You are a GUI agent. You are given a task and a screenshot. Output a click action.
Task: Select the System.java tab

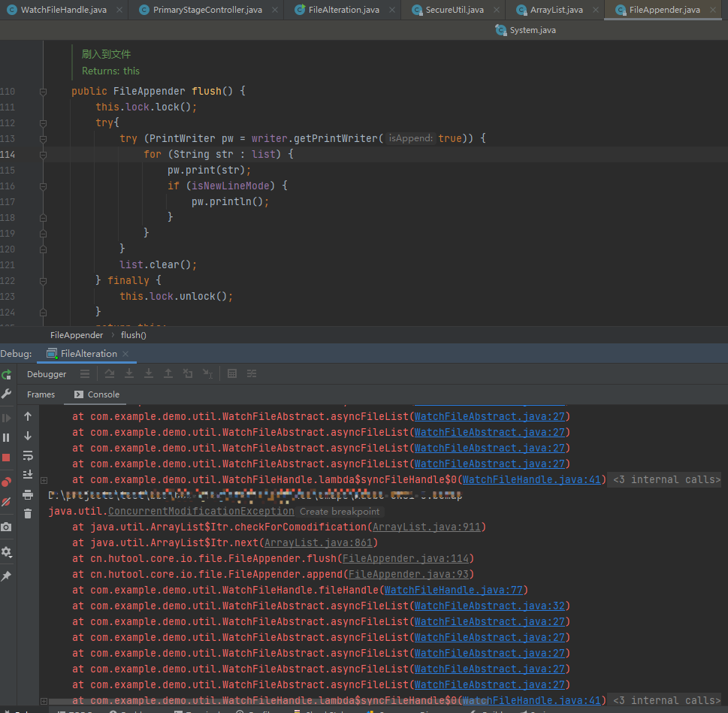(x=526, y=30)
